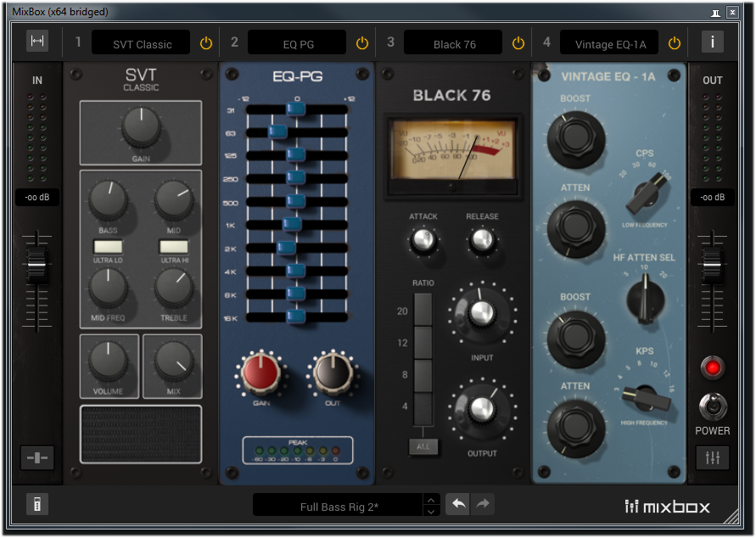Select previous preset with up arrow
The width and height of the screenshot is (756, 538).
point(431,500)
